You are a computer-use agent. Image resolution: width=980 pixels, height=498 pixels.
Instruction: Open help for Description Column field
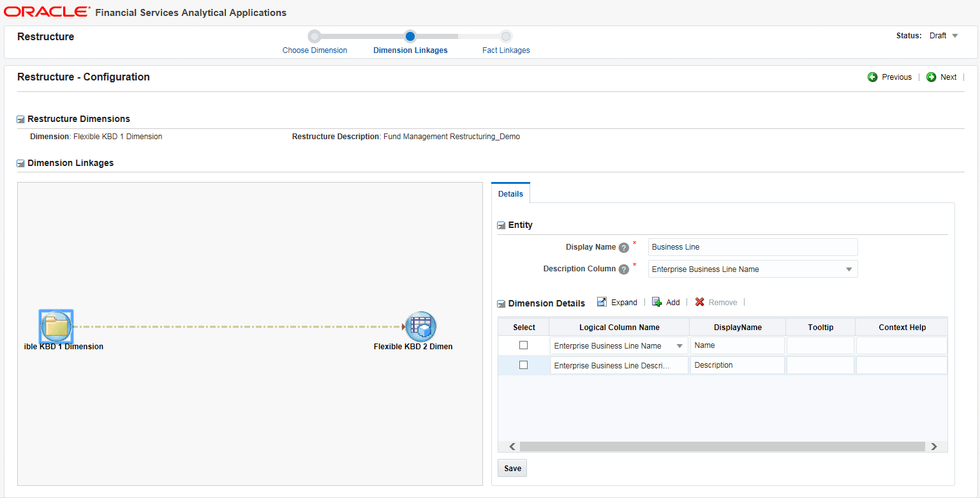[624, 269]
